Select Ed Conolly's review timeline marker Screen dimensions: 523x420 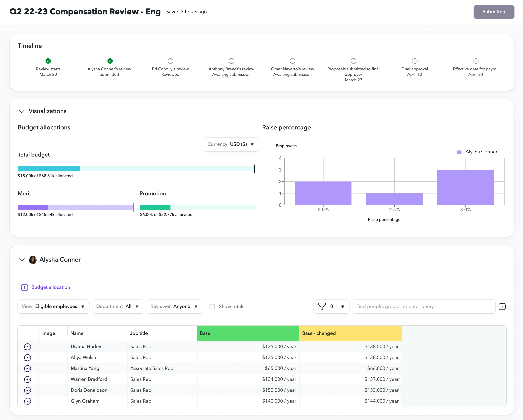(170, 61)
